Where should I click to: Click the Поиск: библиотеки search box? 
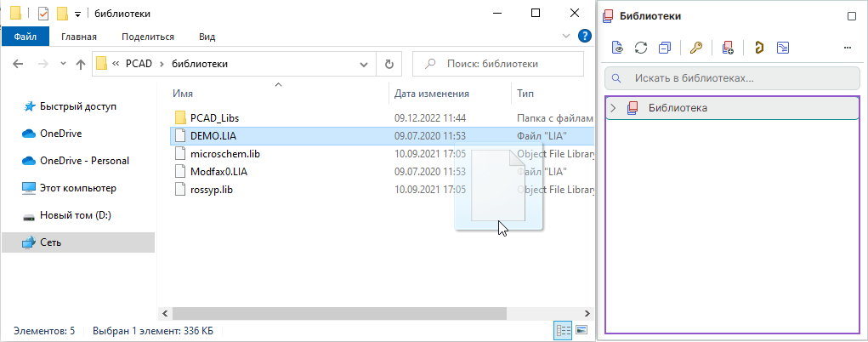click(x=498, y=64)
